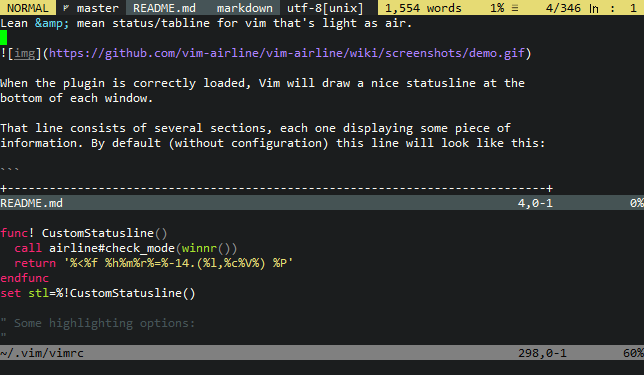Click the git branch icon before master
This screenshot has height=375, width=644.
coord(66,8)
